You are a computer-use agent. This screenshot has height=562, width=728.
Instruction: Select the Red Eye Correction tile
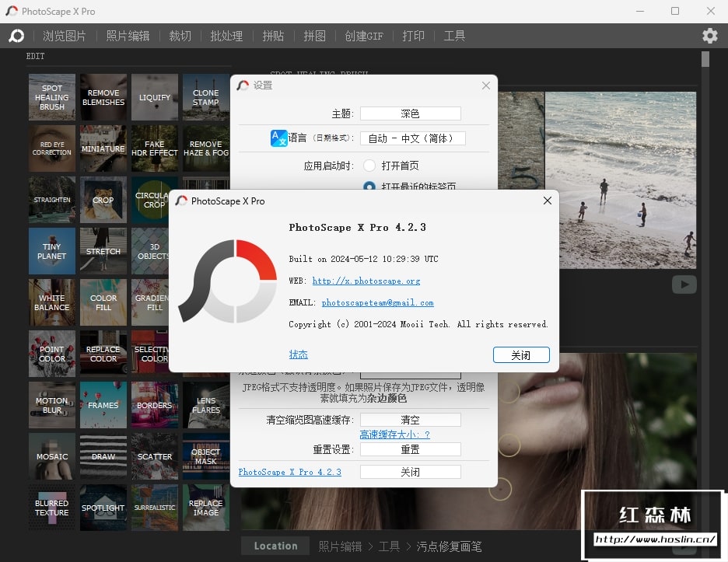[x=52, y=148]
